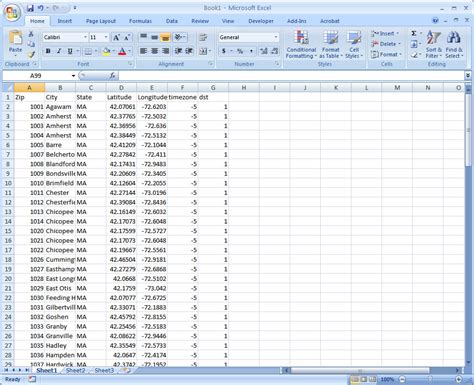Zoom out with the minus button
Image resolution: width=474 pixels, height=385 pixels.
[x=402, y=379]
